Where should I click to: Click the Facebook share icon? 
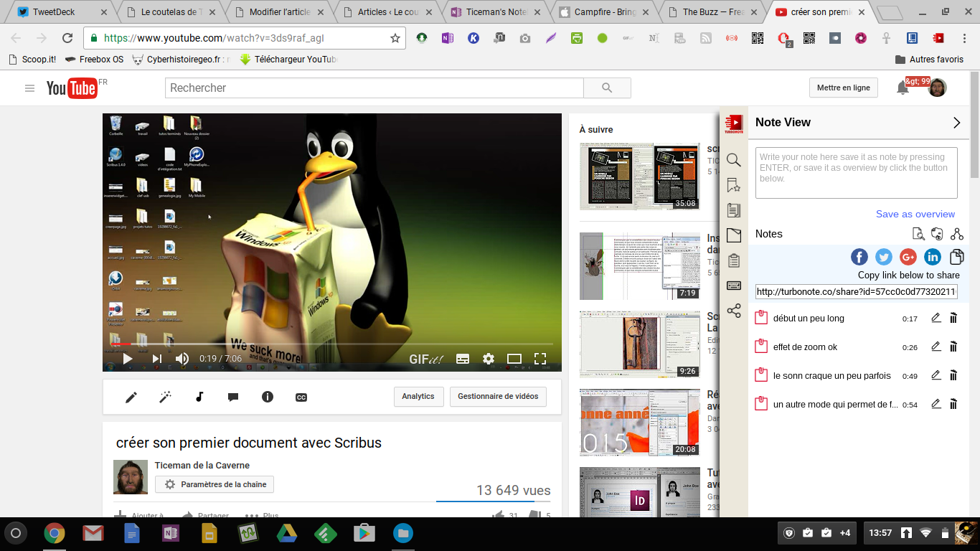[859, 257]
